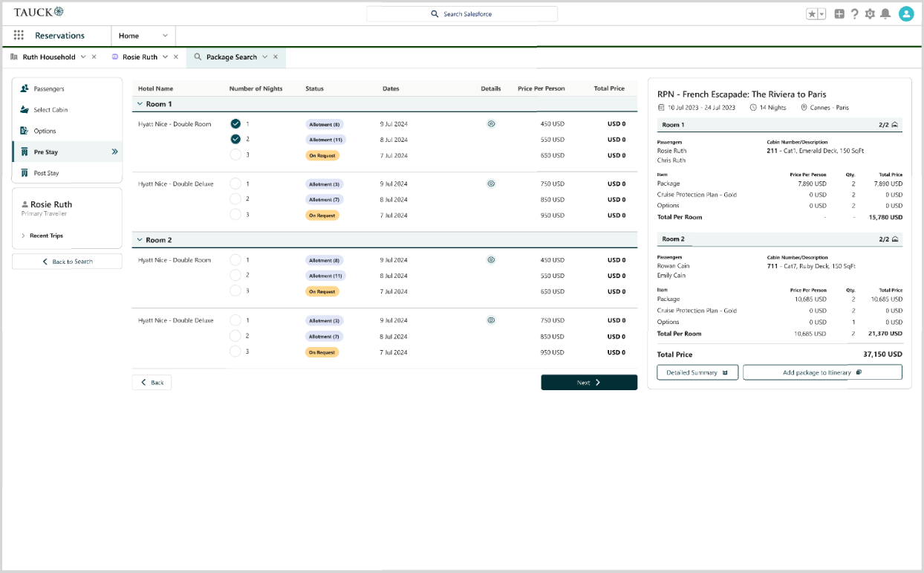View details of Room 1 Hyatt Double Room
The height and width of the screenshot is (573, 924).
point(491,124)
